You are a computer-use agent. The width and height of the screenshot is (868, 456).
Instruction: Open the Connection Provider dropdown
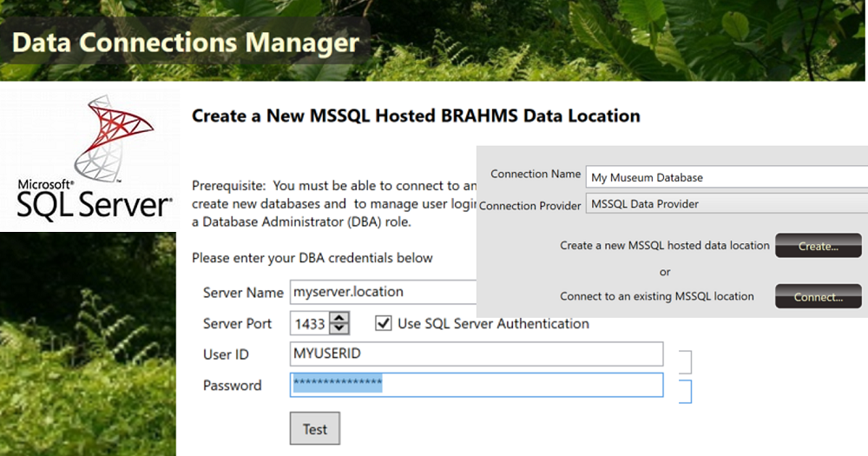727,203
